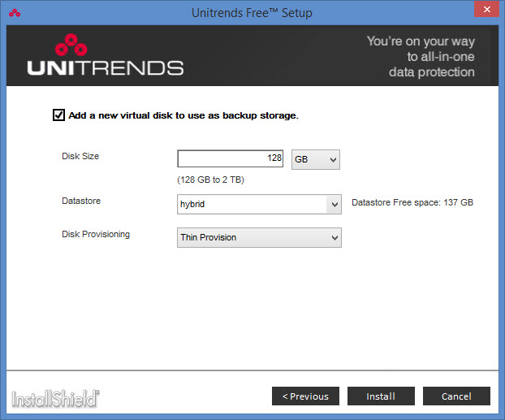Open the GB size unit dropdown

point(316,159)
